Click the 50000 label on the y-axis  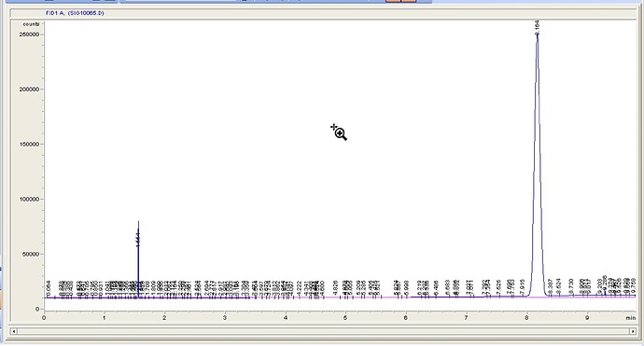(31, 255)
